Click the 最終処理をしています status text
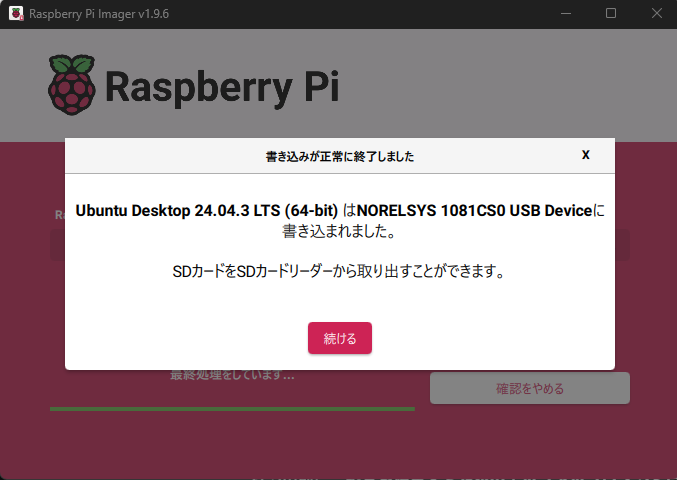Viewport: 677px width, 480px height. [232, 376]
